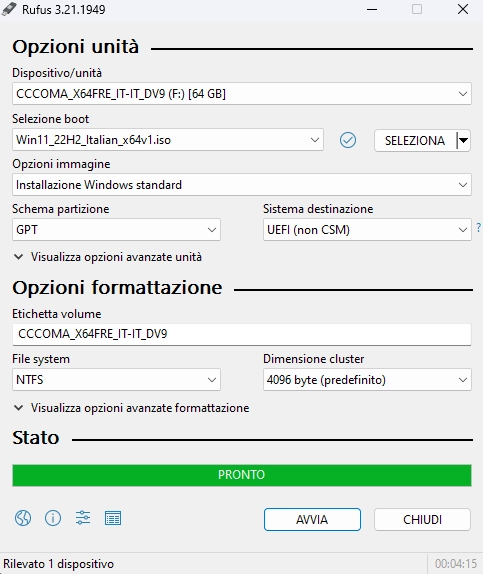Click the Selezione boot label
The width and height of the screenshot is (483, 574).
coord(51,119)
